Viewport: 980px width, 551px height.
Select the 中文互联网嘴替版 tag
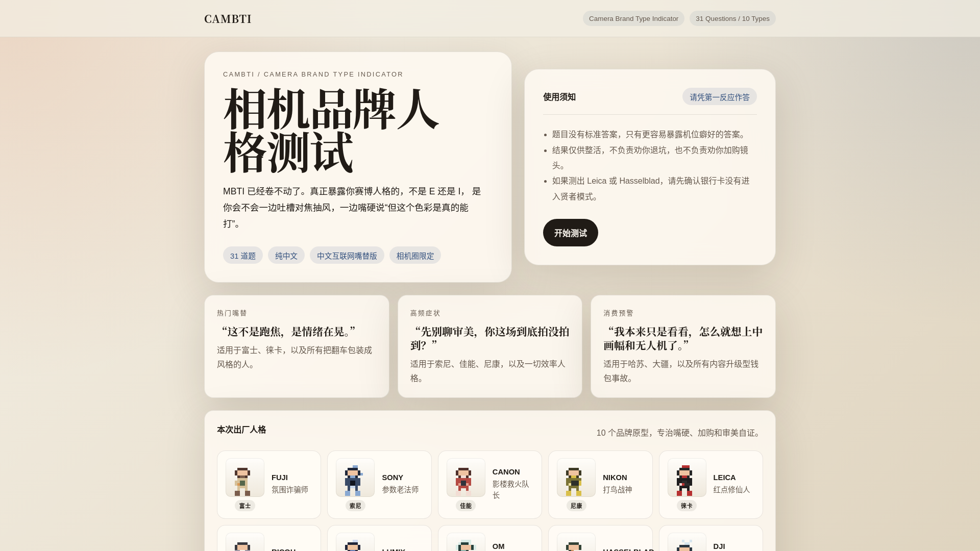[x=347, y=256]
